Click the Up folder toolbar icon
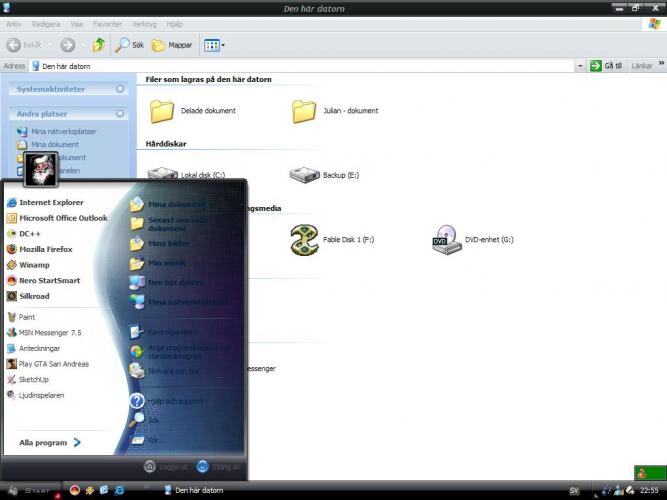 pos(99,45)
